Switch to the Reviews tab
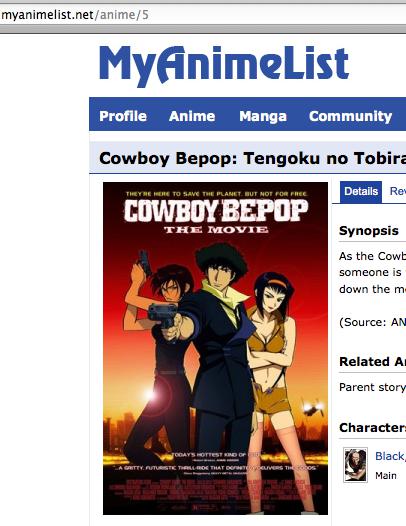Viewport: 406px width, 526px height. [398, 191]
